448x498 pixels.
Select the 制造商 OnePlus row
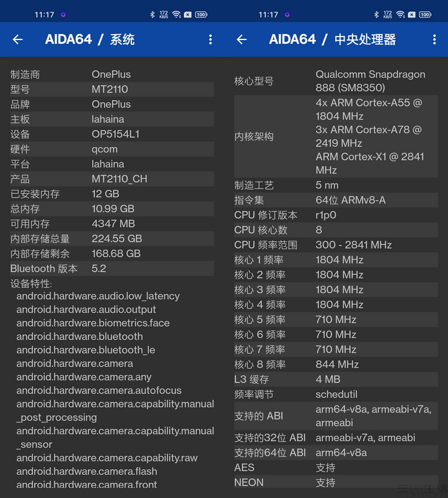[112, 74]
